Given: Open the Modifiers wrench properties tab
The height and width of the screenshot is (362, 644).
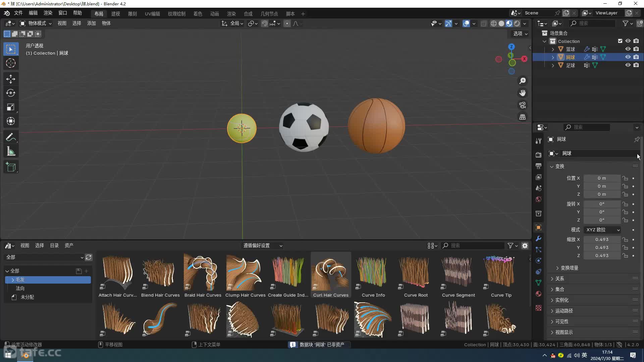Looking at the screenshot, I should click(538, 239).
